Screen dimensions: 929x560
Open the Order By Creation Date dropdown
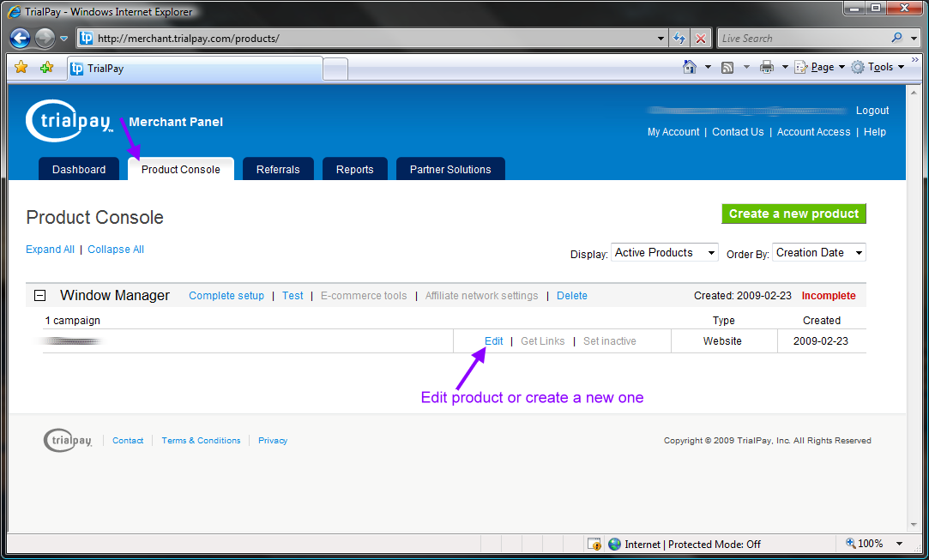click(x=818, y=253)
